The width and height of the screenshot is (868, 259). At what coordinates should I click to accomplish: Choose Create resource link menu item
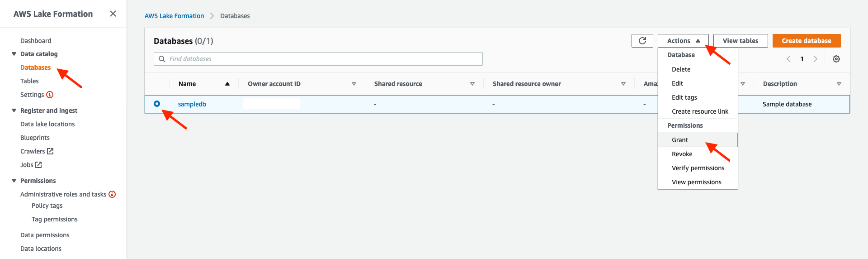click(x=698, y=111)
